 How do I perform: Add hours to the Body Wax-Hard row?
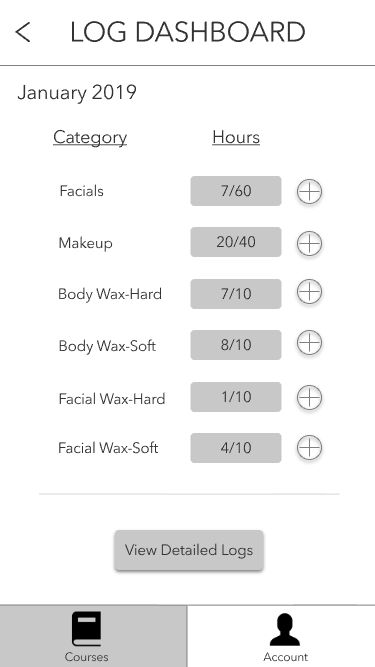(x=309, y=292)
